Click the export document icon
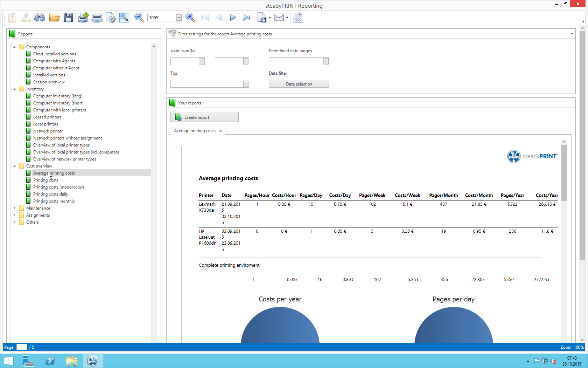 (262, 18)
